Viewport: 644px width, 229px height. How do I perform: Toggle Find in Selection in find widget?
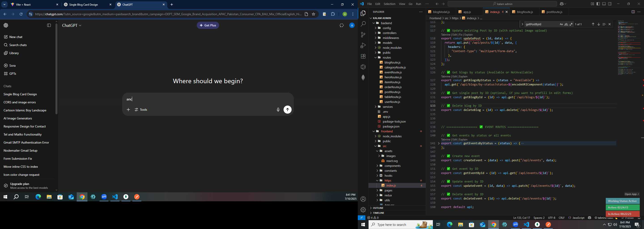point(604,24)
